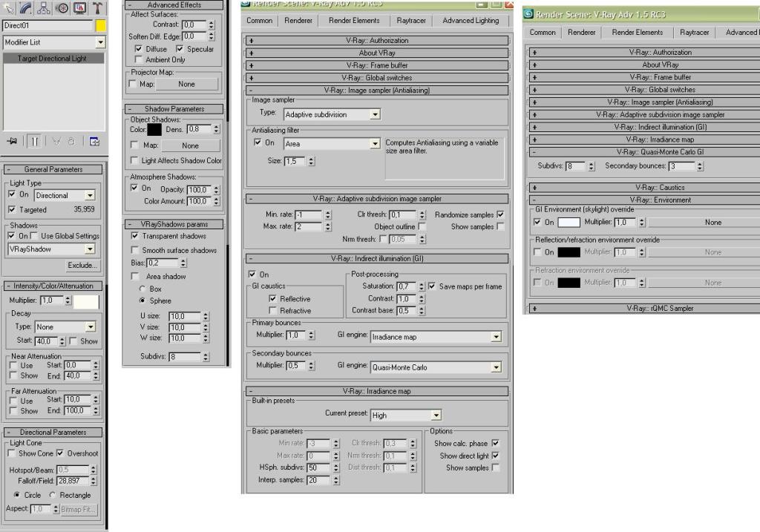Viewport: 760px width, 532px height.
Task: Toggle the Light Type On checkbox
Action: coord(12,194)
